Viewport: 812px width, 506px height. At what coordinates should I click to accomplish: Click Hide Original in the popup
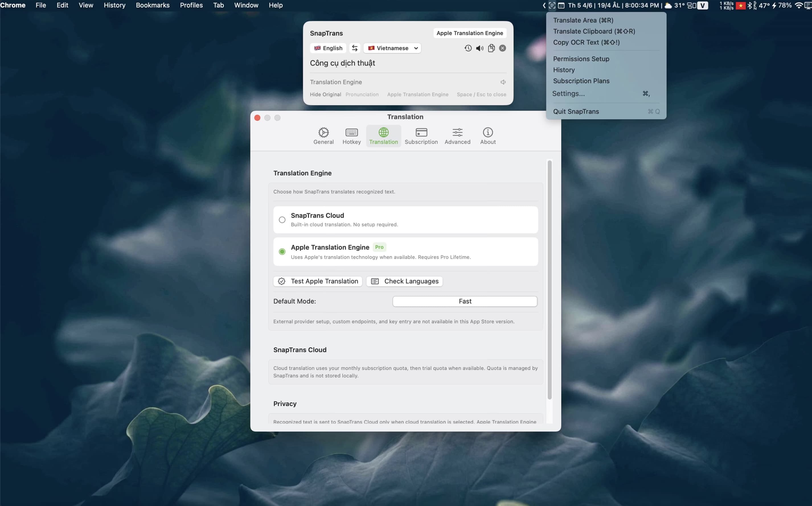[x=325, y=94]
